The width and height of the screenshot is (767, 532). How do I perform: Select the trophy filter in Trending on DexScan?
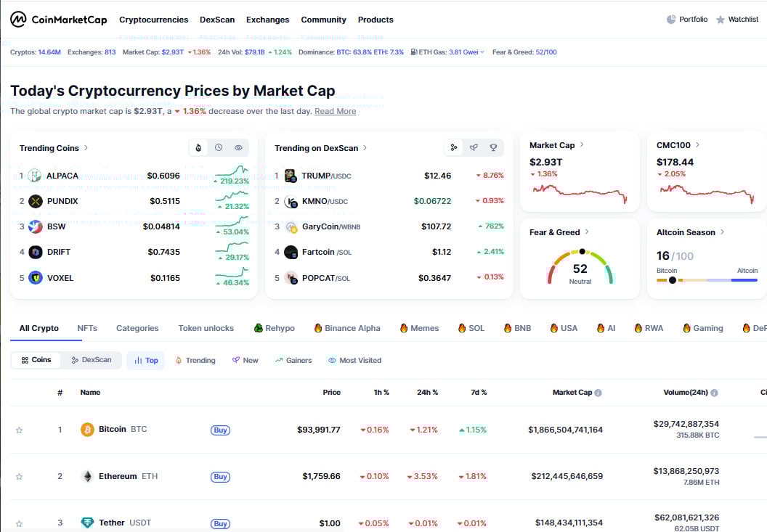point(493,147)
